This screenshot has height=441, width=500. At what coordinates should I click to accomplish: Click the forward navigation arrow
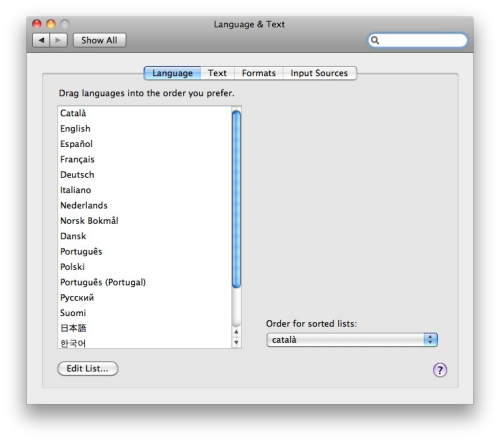pyautogui.click(x=58, y=40)
